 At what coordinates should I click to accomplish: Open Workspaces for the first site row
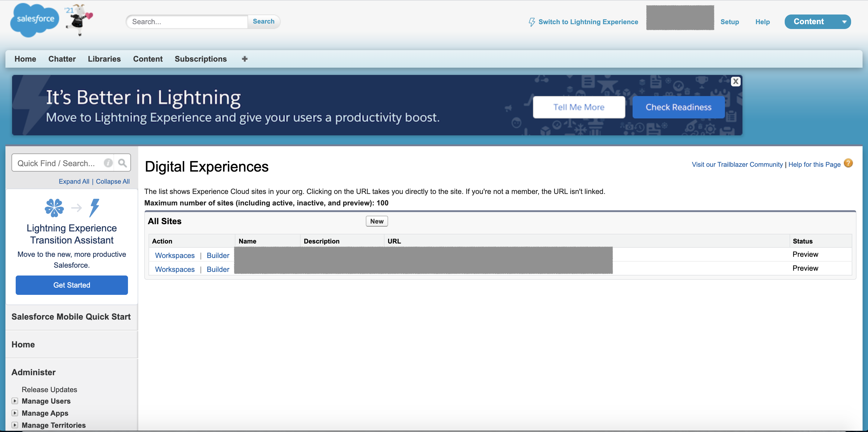point(174,255)
